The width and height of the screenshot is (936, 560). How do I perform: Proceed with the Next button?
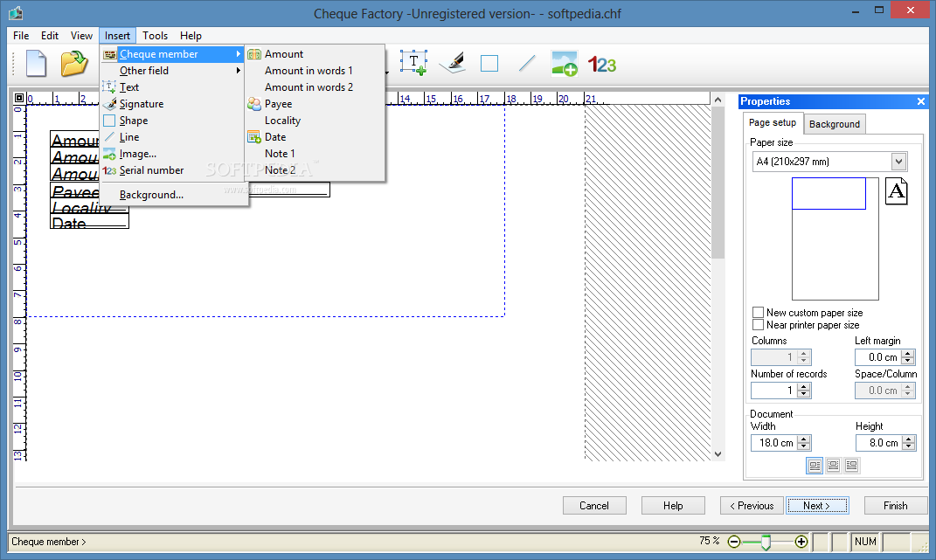pos(816,506)
